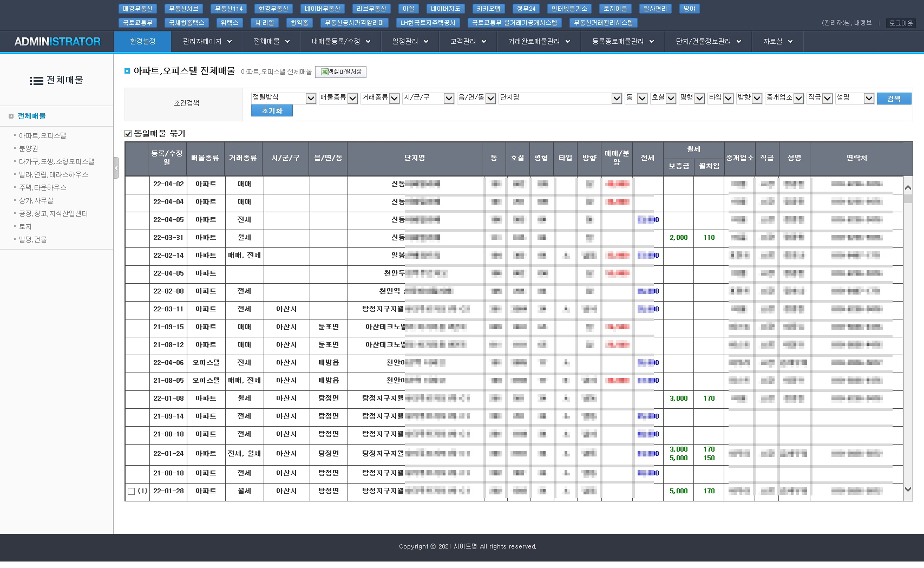Click the bullet icon beside sidebar 전체매물

[11, 116]
